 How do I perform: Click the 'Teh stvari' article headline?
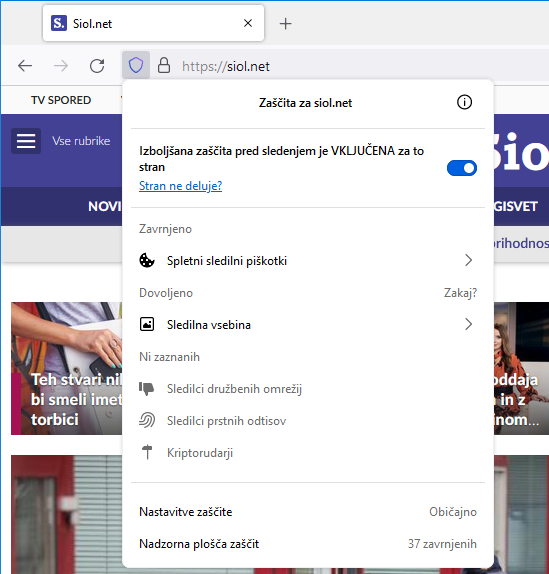tap(76, 399)
